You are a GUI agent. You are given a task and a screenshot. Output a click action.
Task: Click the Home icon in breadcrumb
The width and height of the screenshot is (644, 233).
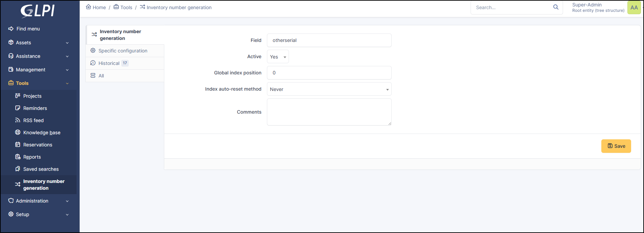tap(88, 7)
